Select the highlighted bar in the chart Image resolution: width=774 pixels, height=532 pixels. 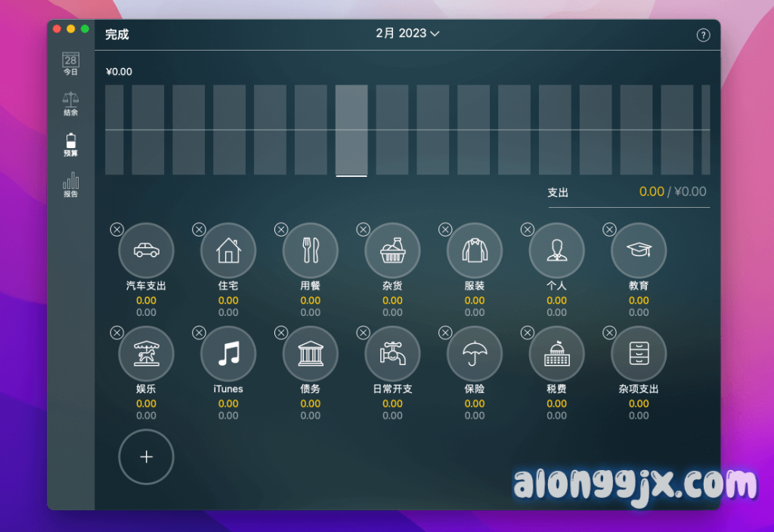coord(351,130)
